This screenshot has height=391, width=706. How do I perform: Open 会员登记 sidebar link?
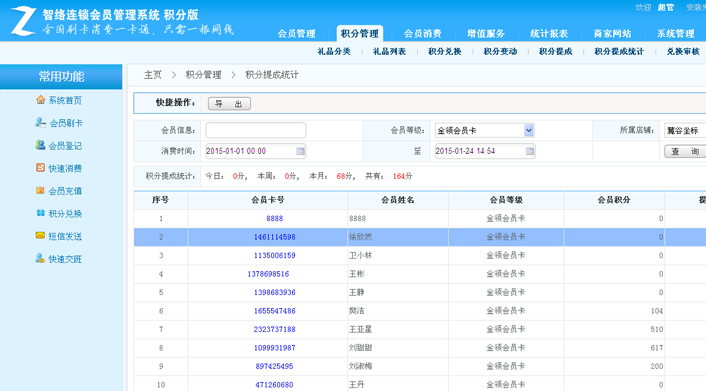pyautogui.click(x=65, y=145)
